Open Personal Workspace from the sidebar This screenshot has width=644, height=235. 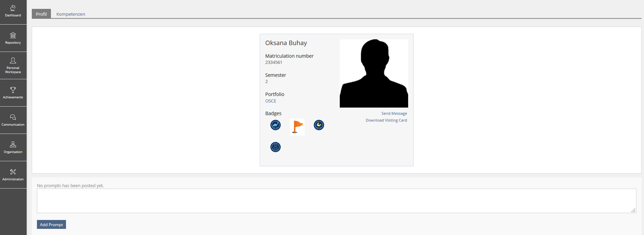click(x=13, y=65)
